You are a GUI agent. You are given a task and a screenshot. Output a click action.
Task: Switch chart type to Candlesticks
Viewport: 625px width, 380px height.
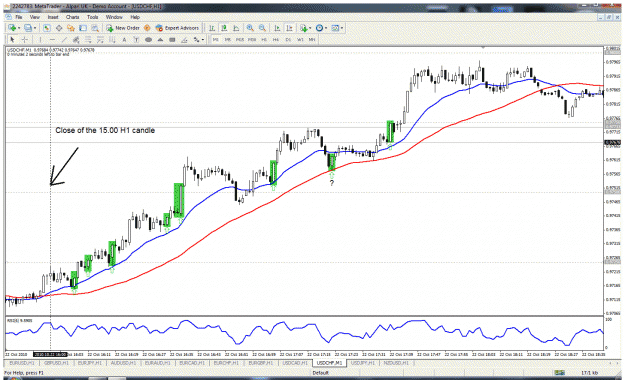224,28
